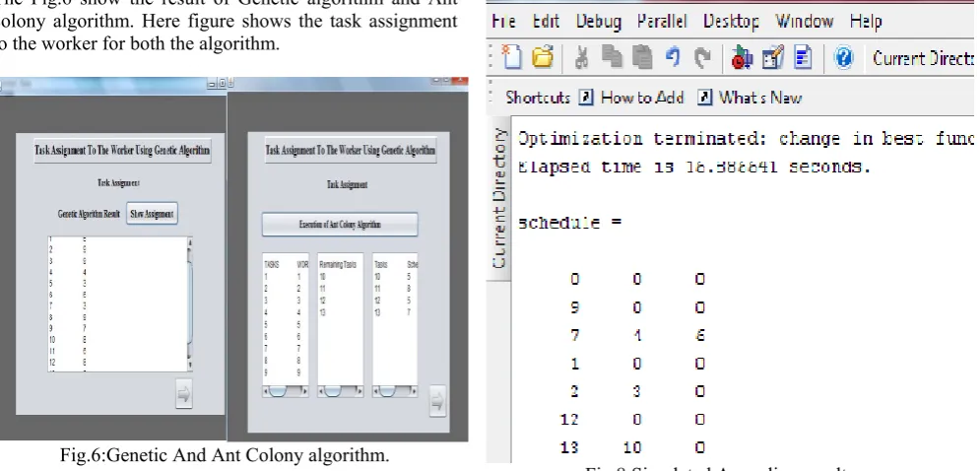The width and height of the screenshot is (980, 471).
Task: Click the What's New shortcut icon
Action: [x=704, y=98]
